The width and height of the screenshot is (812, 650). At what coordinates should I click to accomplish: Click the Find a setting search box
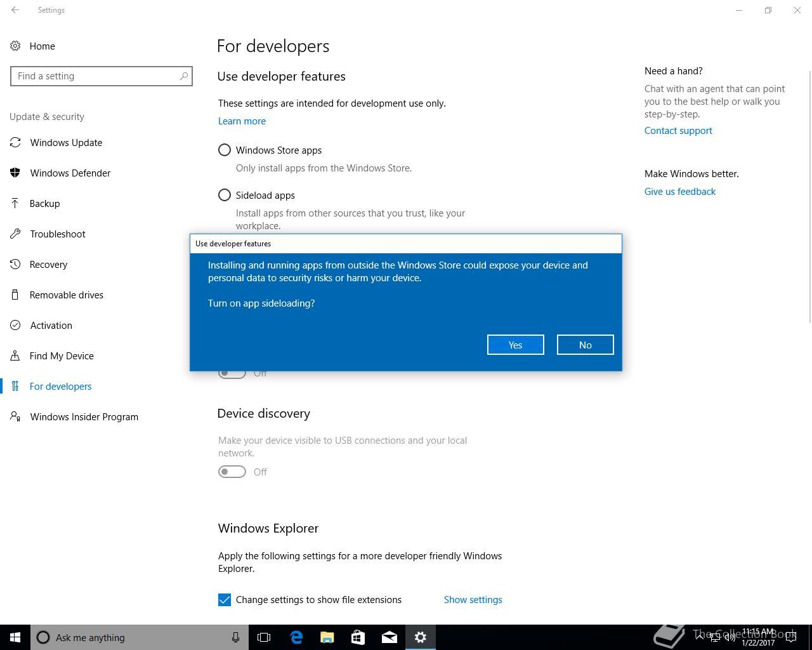101,76
